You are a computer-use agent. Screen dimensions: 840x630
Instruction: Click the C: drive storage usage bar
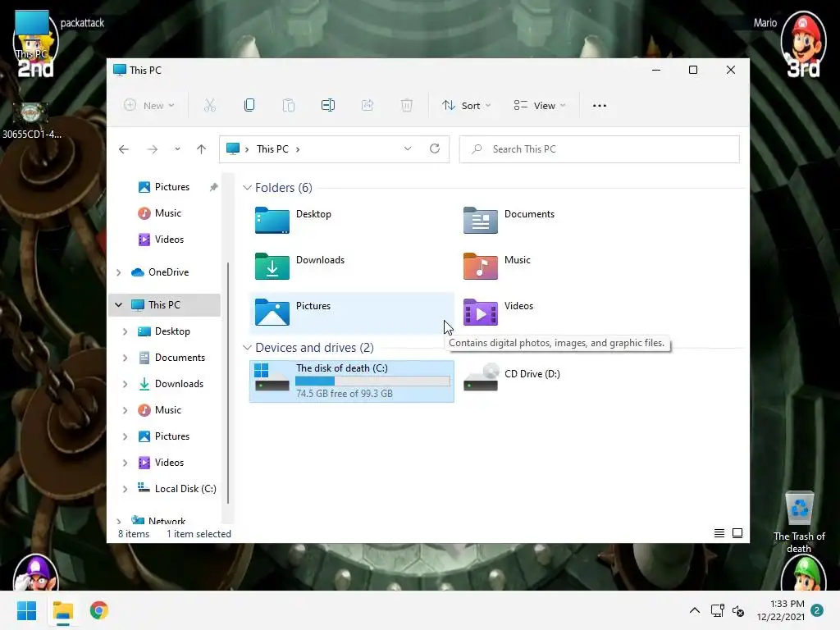click(372, 381)
